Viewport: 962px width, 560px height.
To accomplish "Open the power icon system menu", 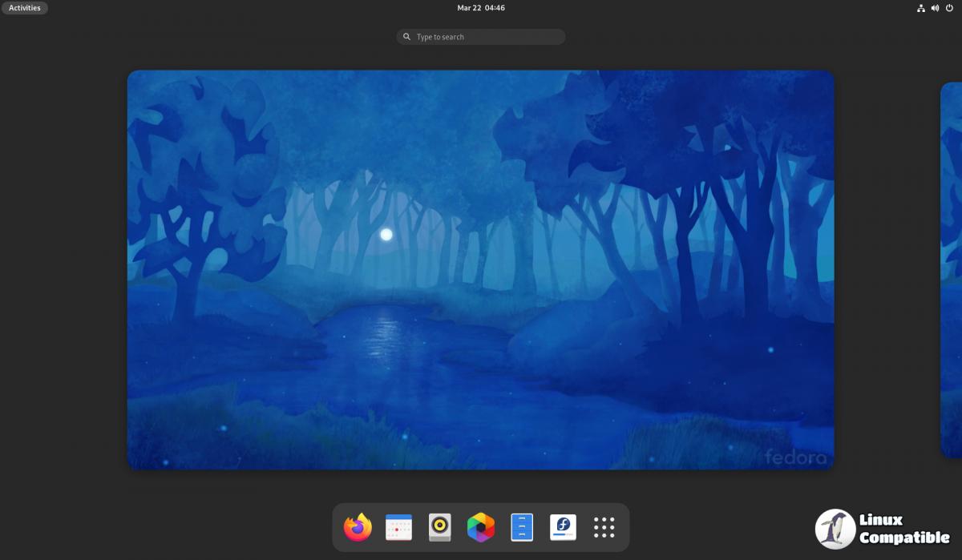I will coord(950,8).
